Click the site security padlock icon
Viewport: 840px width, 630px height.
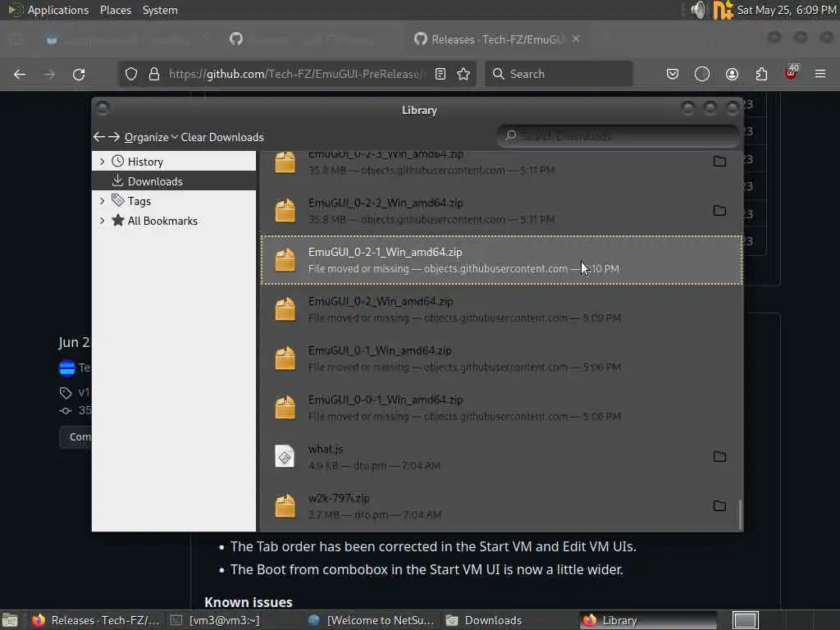pos(154,74)
